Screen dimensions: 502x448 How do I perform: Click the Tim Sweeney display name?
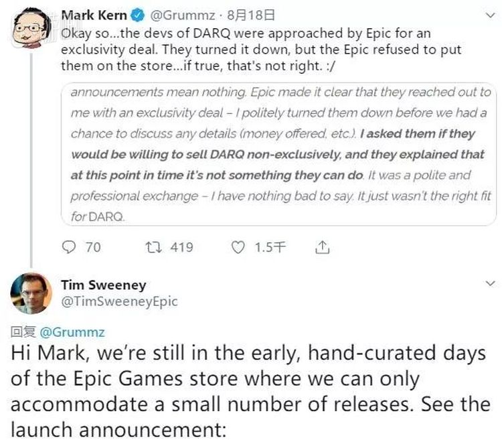click(103, 285)
